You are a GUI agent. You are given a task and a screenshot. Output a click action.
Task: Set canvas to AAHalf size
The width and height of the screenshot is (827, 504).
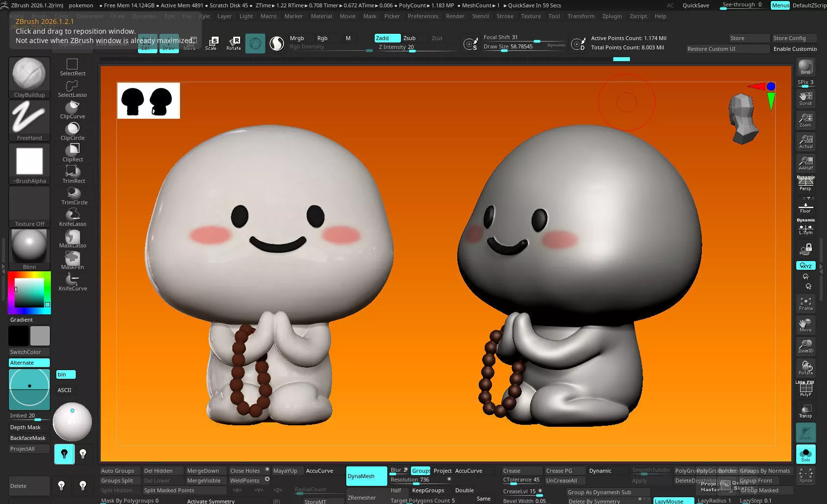tap(805, 163)
